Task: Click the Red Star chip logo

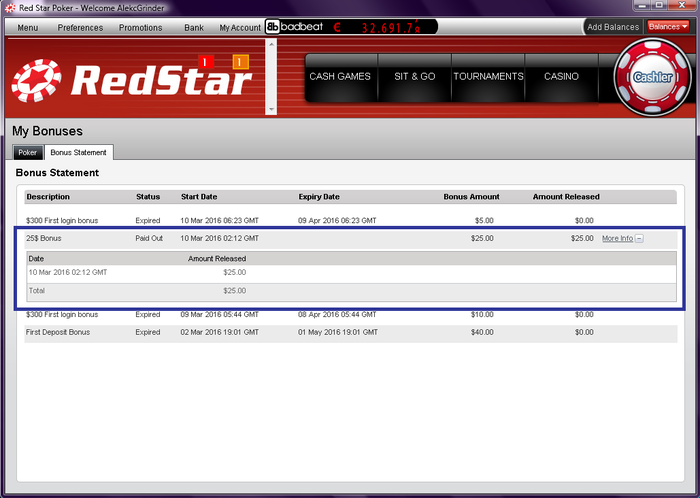Action: [36, 80]
